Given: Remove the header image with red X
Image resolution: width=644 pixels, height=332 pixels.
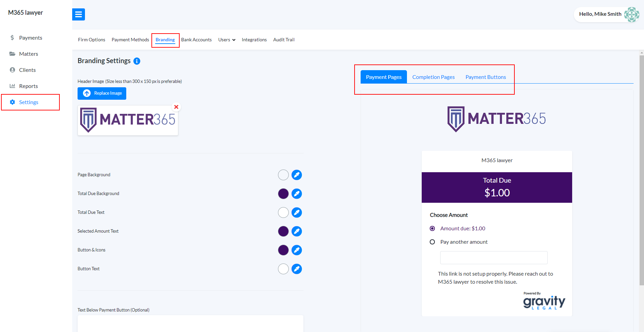Looking at the screenshot, I should point(176,107).
